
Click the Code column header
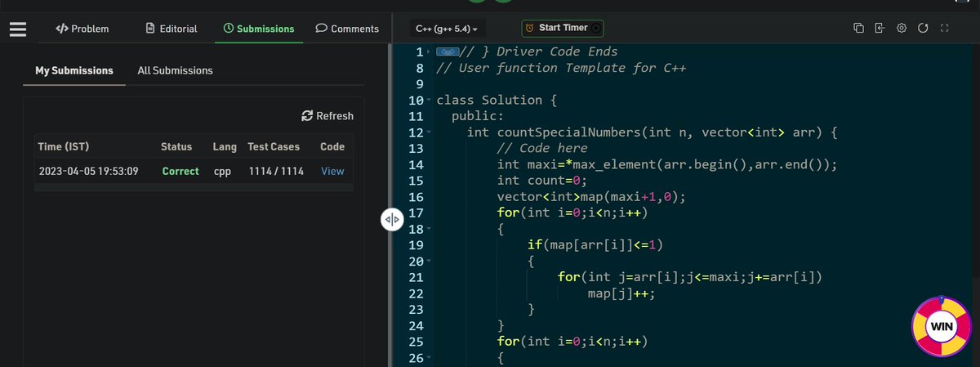[x=332, y=146]
